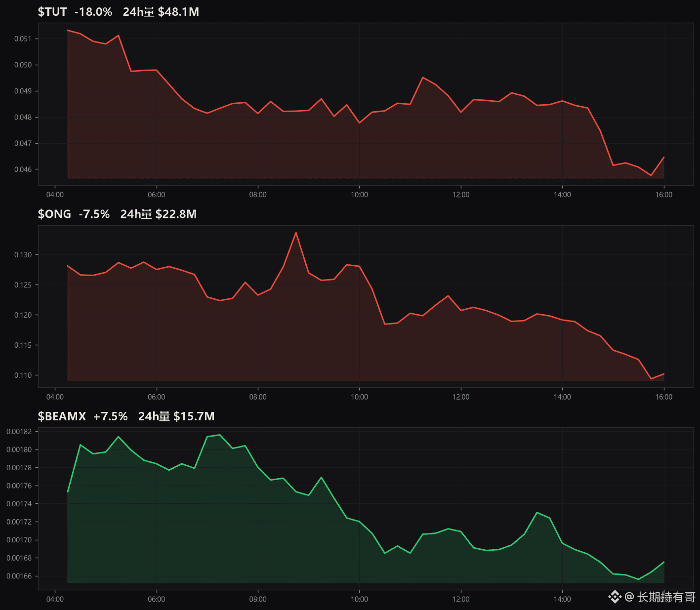
Task: Select the -18.0% change for TUT
Action: coord(93,12)
